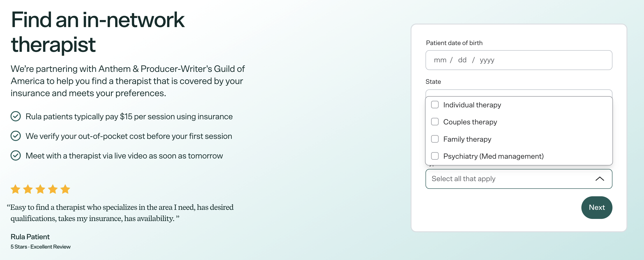Click the checkmark icon beside out-of-pocket cost line
644x260 pixels.
(15, 136)
